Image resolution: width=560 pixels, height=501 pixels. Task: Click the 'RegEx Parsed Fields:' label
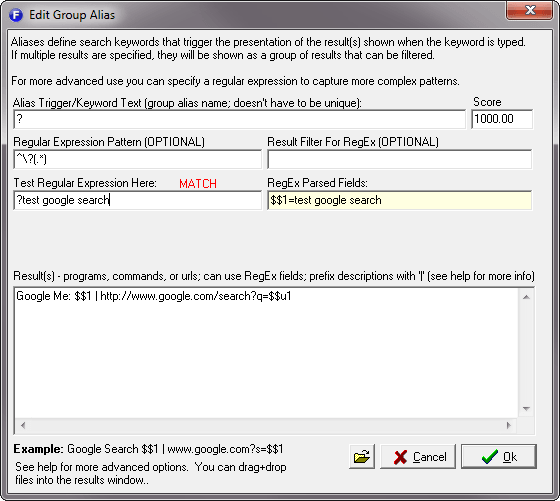[317, 183]
